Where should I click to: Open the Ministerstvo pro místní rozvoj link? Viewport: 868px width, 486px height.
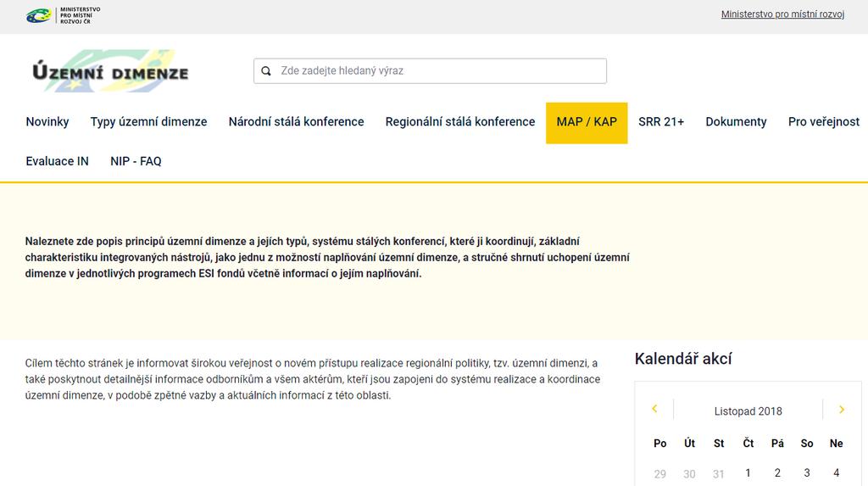point(782,14)
